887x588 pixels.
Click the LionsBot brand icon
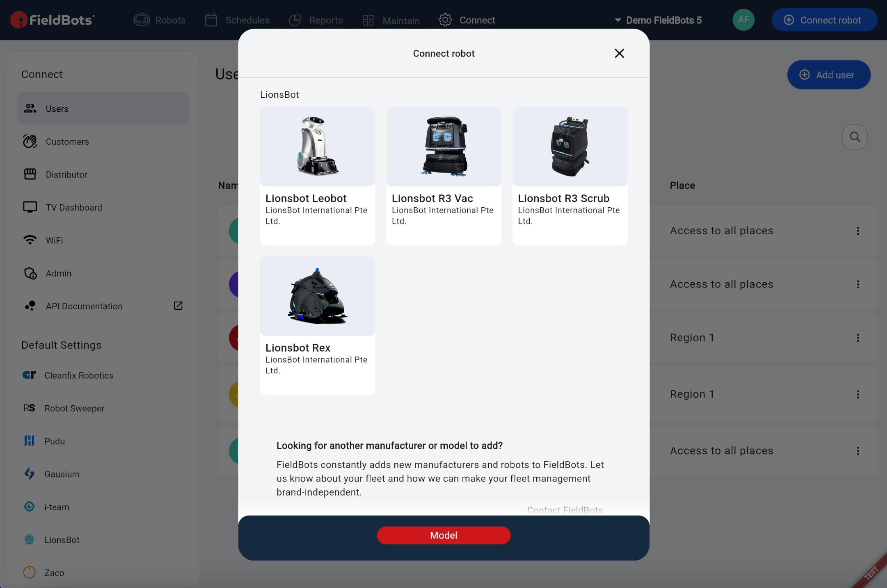pos(29,540)
